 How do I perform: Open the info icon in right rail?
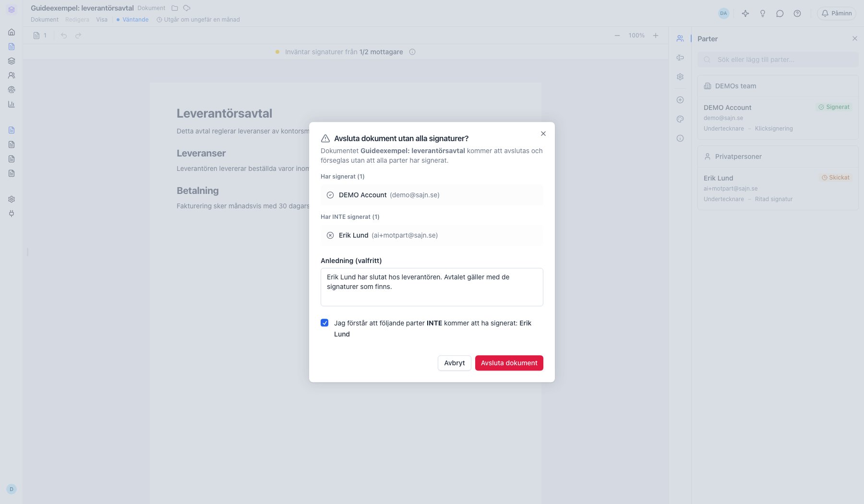pos(680,138)
